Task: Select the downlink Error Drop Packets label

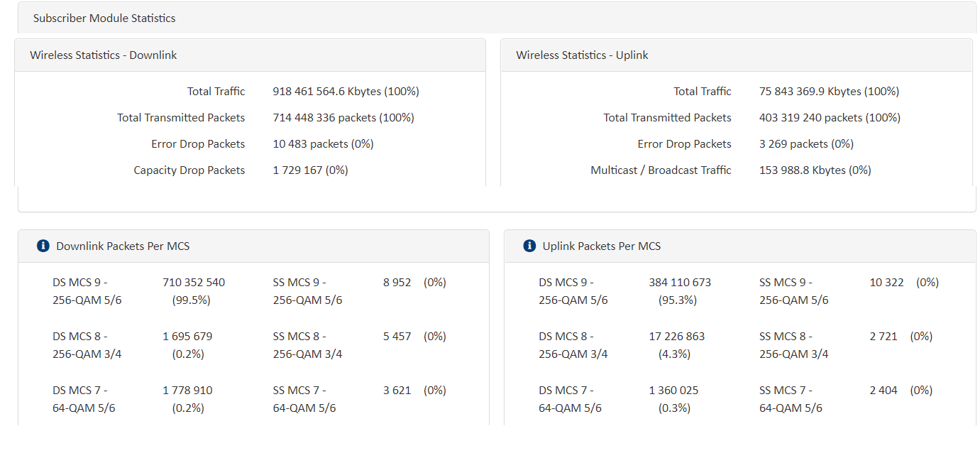Action: [x=198, y=144]
